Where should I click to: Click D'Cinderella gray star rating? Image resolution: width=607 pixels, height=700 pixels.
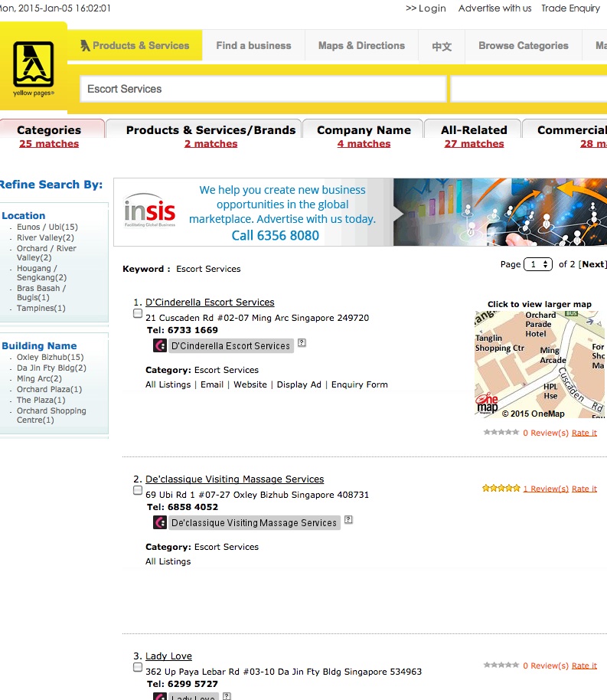click(501, 432)
